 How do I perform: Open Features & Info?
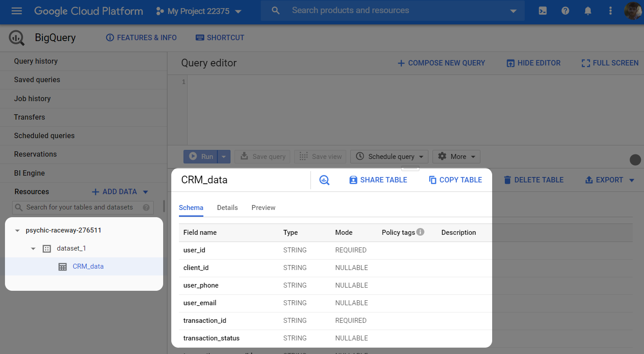(x=141, y=38)
